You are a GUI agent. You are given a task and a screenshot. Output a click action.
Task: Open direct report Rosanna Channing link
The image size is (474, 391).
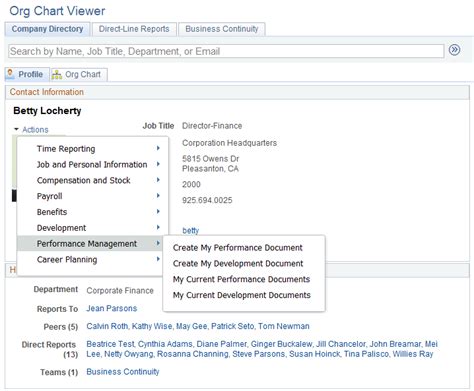click(193, 354)
